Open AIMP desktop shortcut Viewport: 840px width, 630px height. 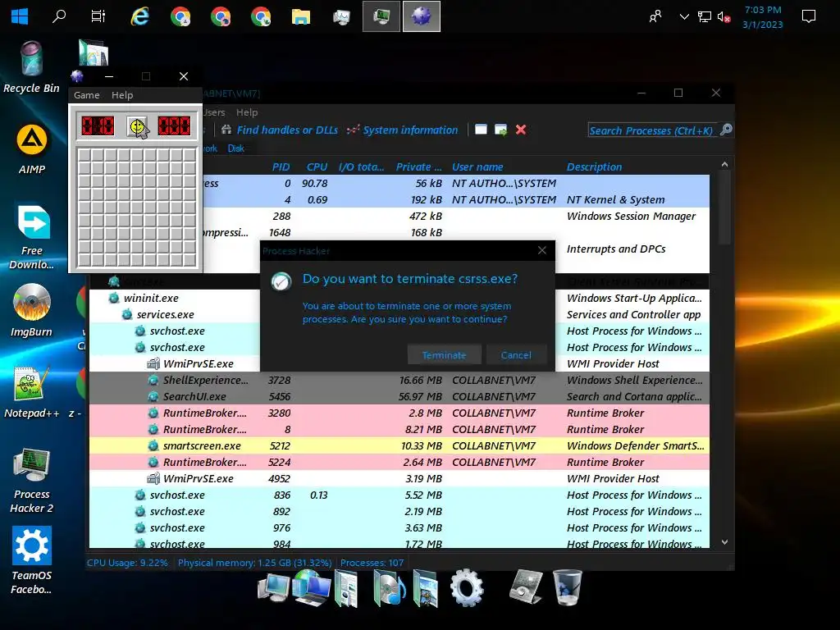coord(32,149)
